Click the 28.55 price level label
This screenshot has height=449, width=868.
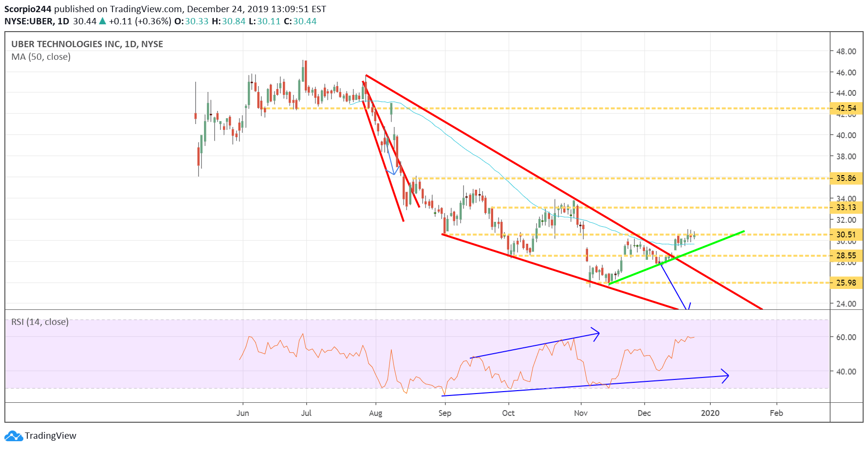point(846,256)
